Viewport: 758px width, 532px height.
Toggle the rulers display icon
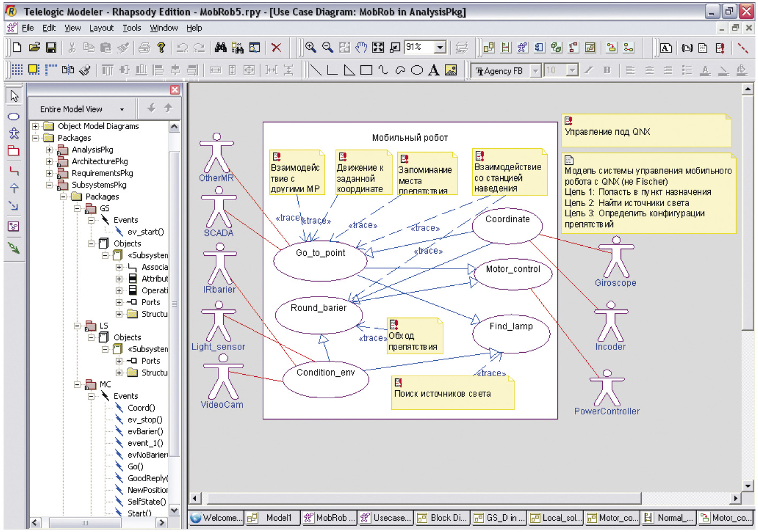pyautogui.click(x=51, y=70)
